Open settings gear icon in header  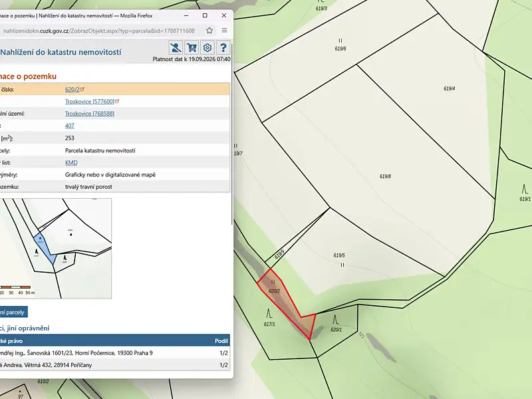tap(207, 48)
